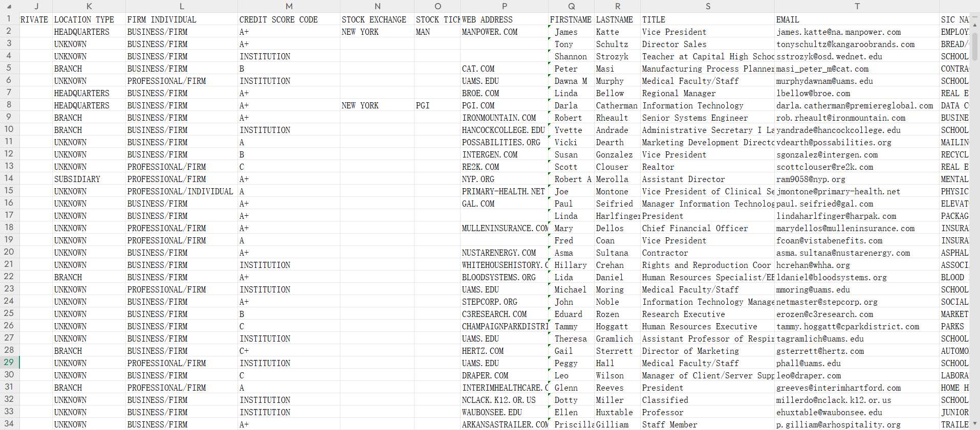Select the fcoan@vistabenefits.com cell
Screen dimensions: 980x430
857,240
